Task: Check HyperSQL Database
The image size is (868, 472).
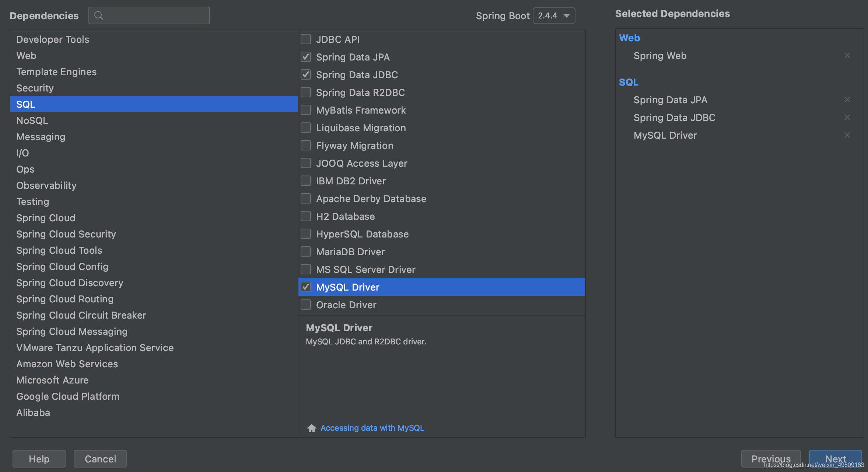Action: [306, 234]
